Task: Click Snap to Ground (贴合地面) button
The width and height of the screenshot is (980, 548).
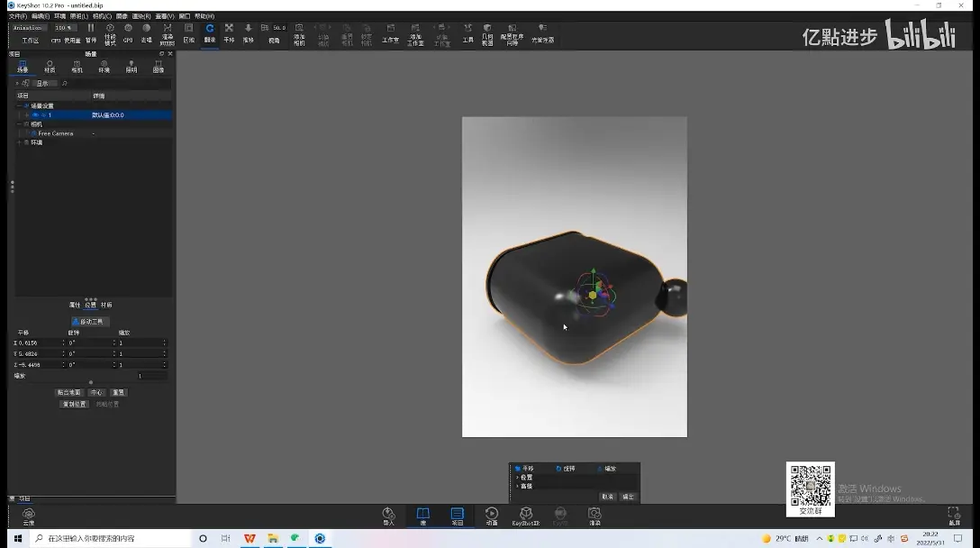Action: [68, 393]
